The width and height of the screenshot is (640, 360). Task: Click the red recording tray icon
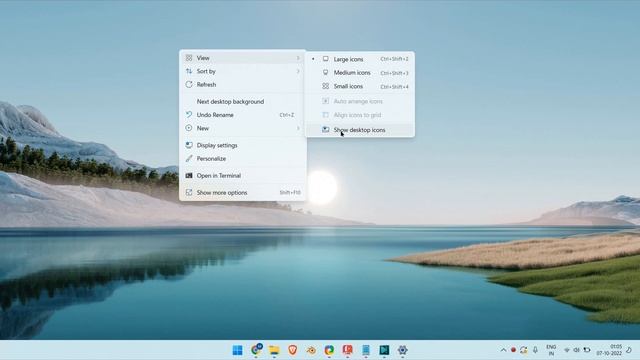tap(513, 350)
